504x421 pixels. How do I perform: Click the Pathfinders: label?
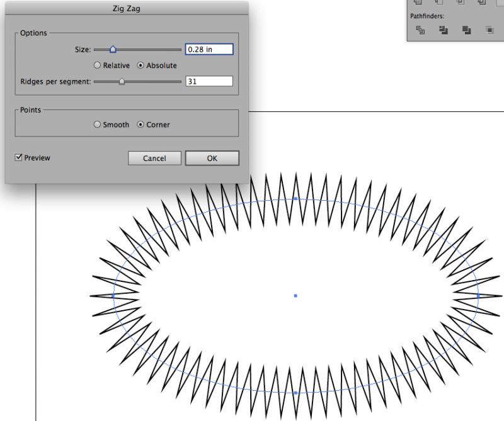427,16
